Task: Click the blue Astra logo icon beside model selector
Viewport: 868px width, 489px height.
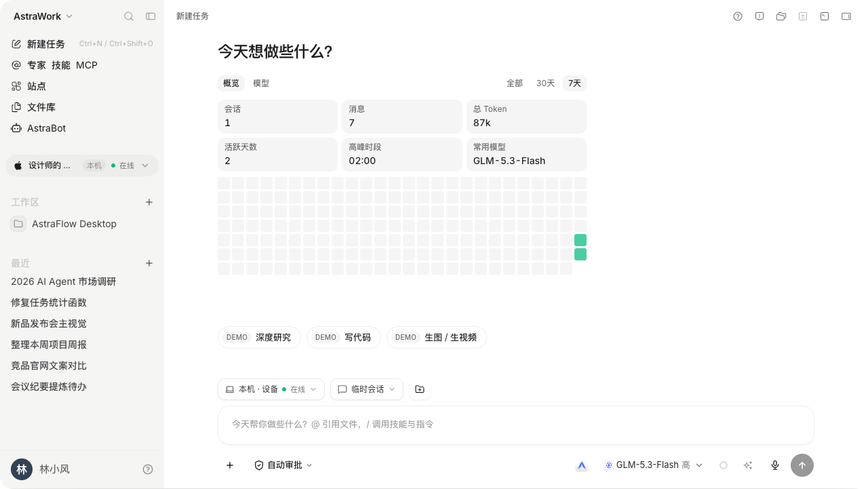Action: click(582, 465)
